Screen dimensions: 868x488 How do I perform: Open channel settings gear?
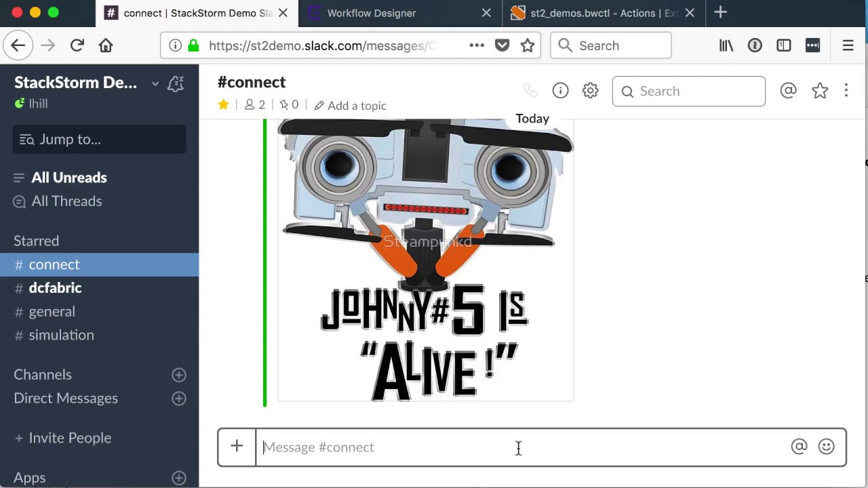point(590,91)
